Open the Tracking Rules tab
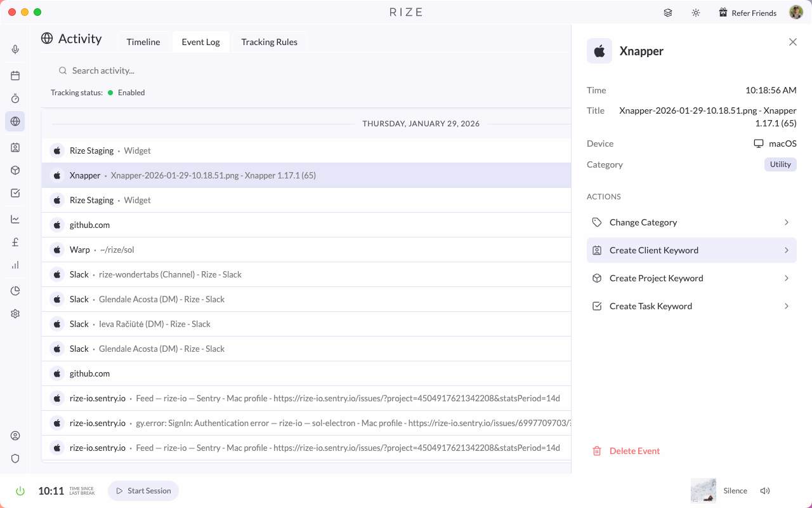 coord(269,42)
